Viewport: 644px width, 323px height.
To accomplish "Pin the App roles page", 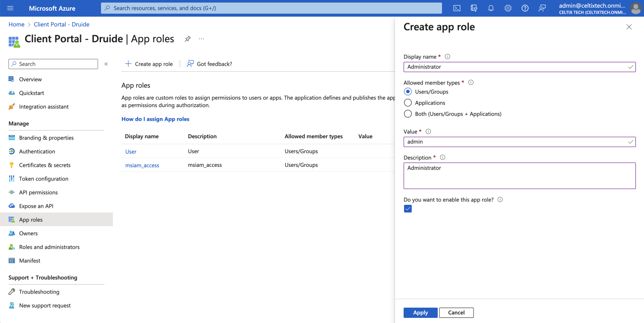I will coord(188,39).
